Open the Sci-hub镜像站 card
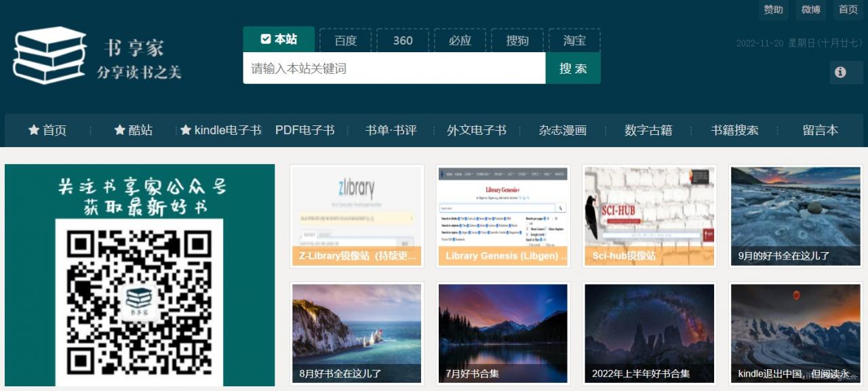The height and width of the screenshot is (391, 868). [x=650, y=217]
